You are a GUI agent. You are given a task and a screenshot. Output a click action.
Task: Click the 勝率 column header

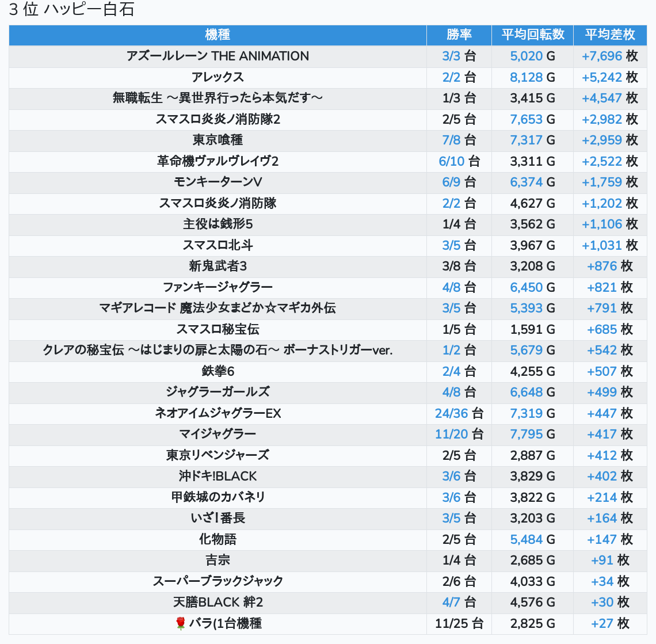(459, 35)
